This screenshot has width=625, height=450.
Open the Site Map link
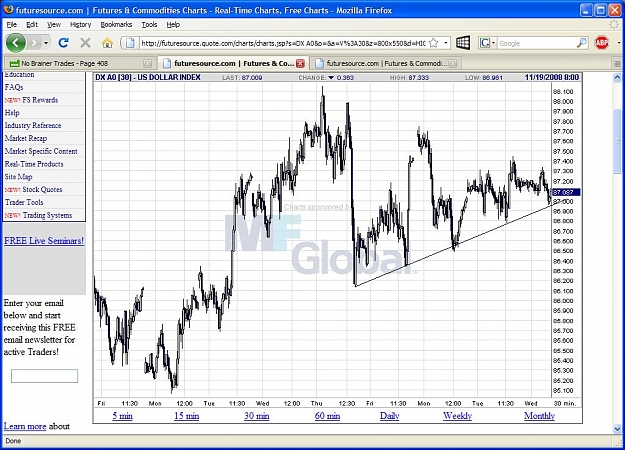click(x=18, y=177)
